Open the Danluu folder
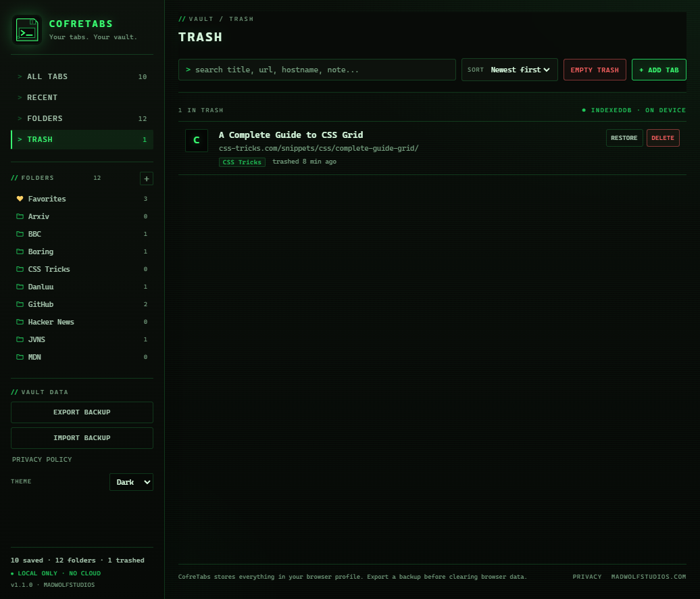 82,287
